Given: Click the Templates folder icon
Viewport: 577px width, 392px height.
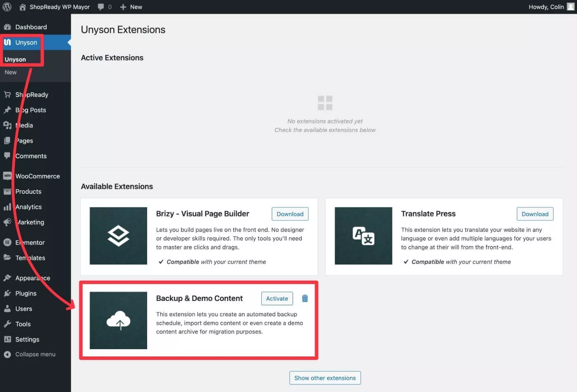Looking at the screenshot, I should (7, 258).
